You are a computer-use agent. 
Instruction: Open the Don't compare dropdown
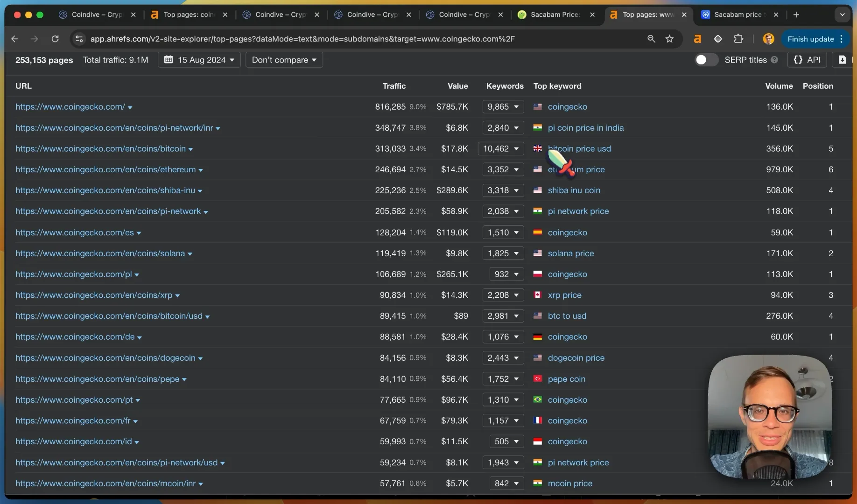tap(284, 60)
